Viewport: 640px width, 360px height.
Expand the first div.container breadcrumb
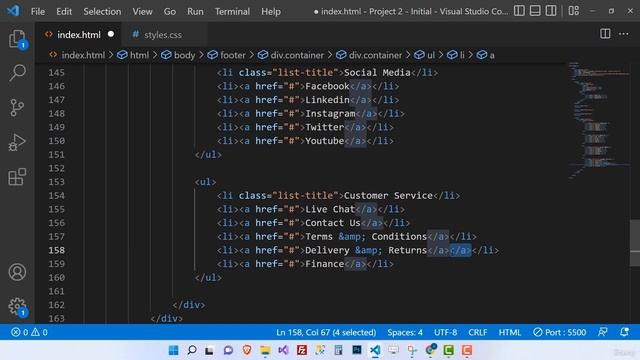[x=291, y=55]
